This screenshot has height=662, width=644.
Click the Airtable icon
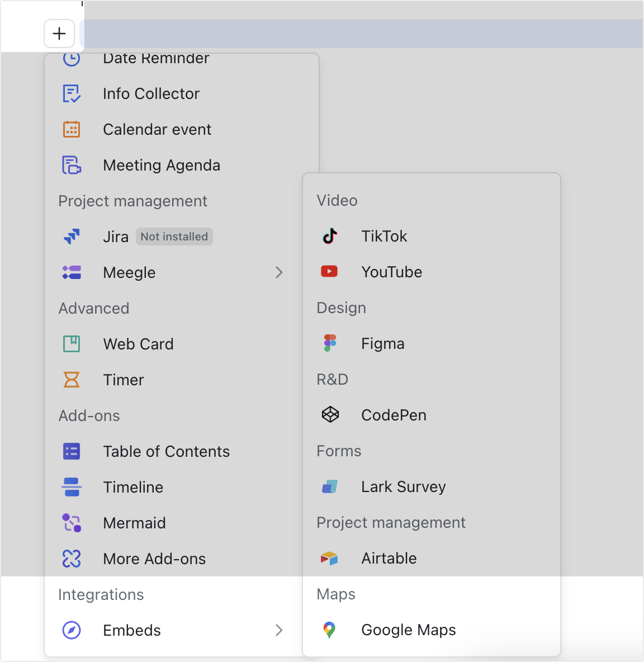click(330, 558)
